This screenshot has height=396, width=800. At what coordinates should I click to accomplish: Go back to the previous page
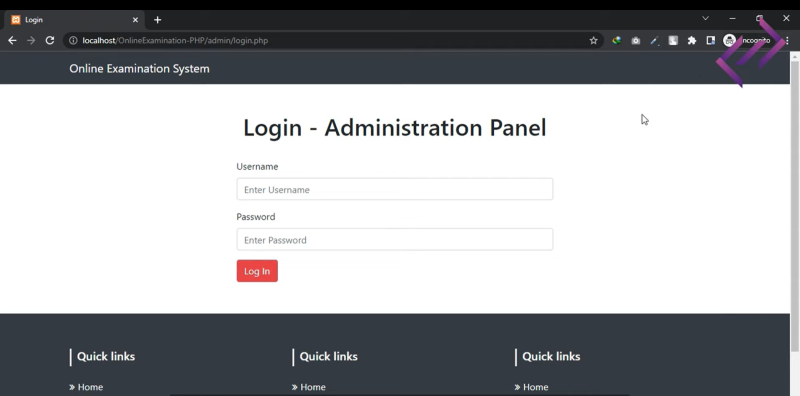(x=12, y=40)
